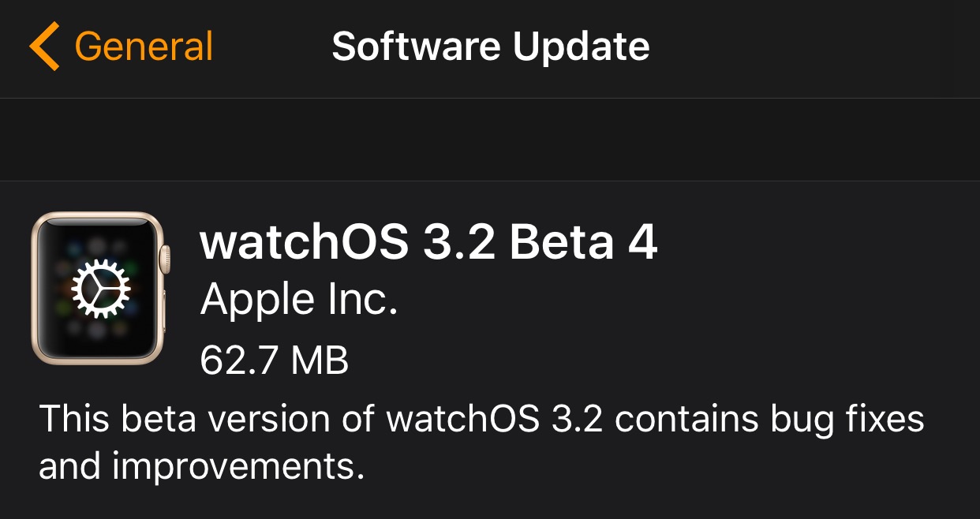980x519 pixels.
Task: Go back to General settings
Action: pyautogui.click(x=144, y=47)
